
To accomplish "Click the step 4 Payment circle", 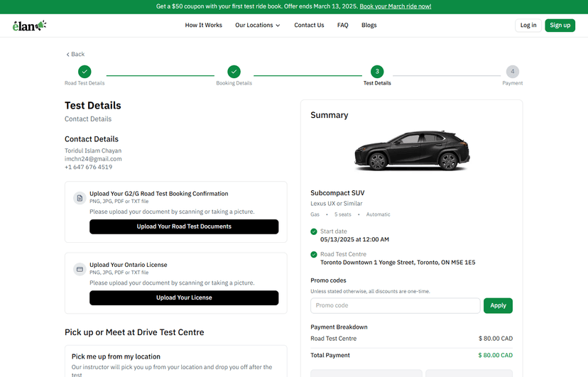I will coord(513,71).
